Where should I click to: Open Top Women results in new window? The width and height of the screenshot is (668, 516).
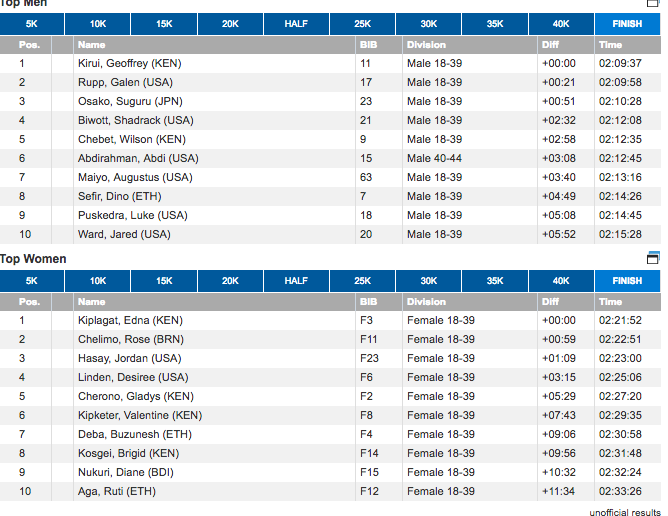[654, 258]
